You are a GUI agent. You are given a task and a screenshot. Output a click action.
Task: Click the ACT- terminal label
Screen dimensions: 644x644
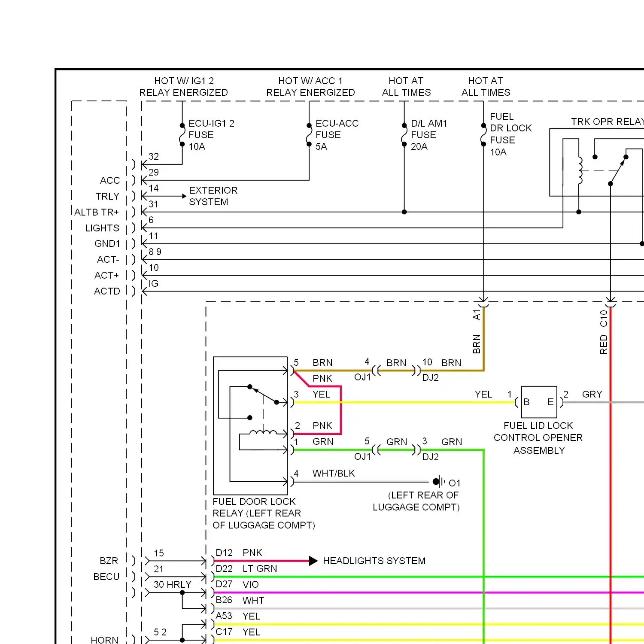coord(108,259)
